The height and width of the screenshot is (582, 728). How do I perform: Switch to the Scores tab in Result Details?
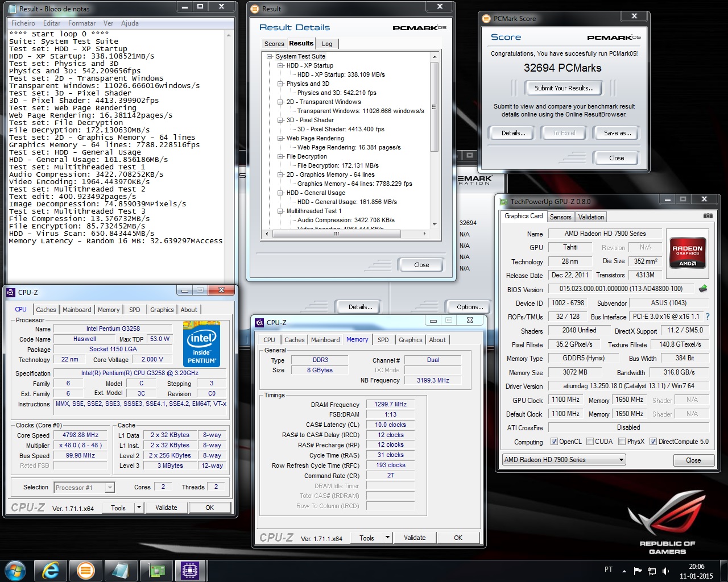[274, 44]
